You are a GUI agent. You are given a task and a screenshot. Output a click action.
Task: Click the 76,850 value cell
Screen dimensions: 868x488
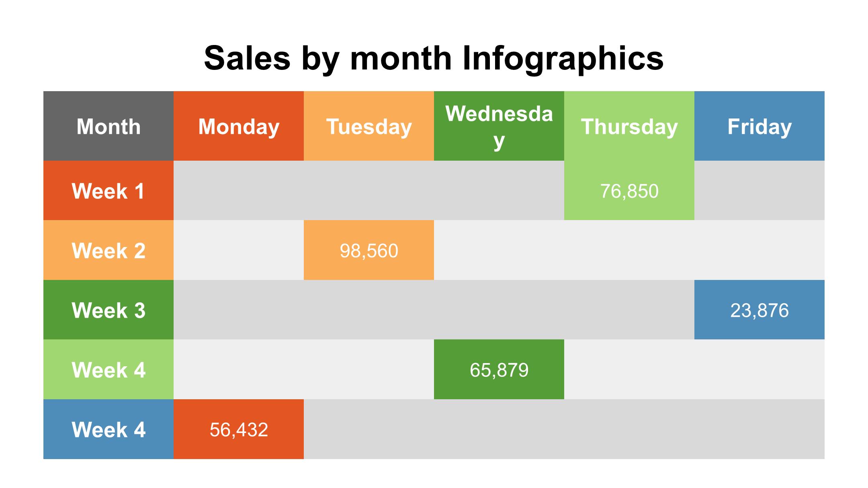pos(629,191)
